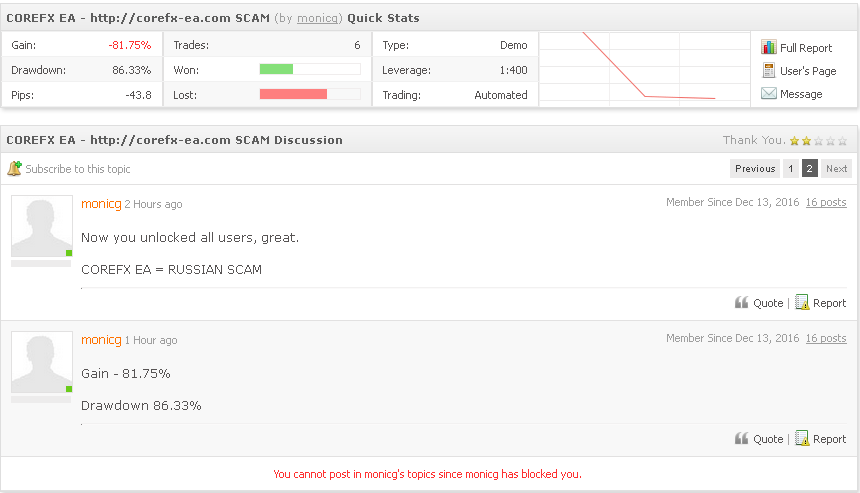
Task: Go to the Previous page
Action: pyautogui.click(x=755, y=168)
